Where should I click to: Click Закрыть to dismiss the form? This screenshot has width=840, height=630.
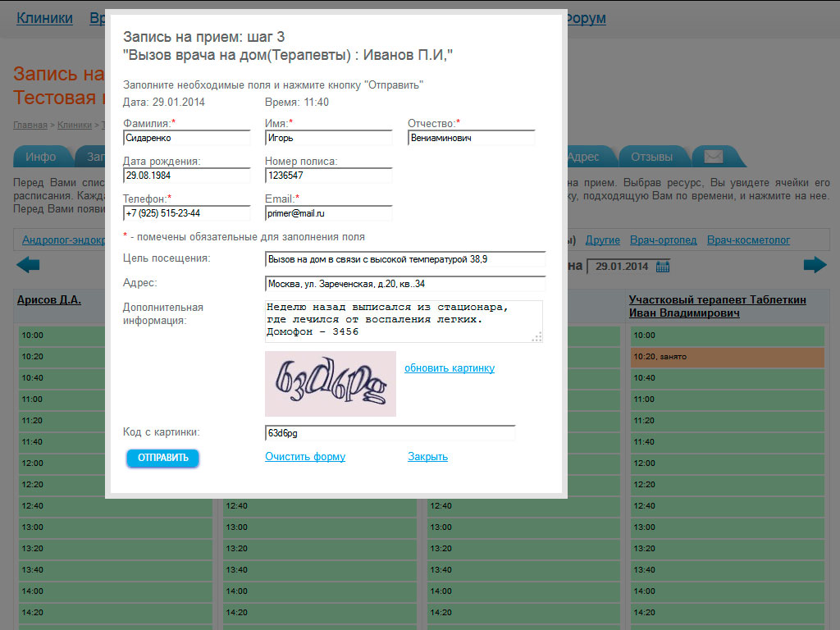pyautogui.click(x=427, y=457)
